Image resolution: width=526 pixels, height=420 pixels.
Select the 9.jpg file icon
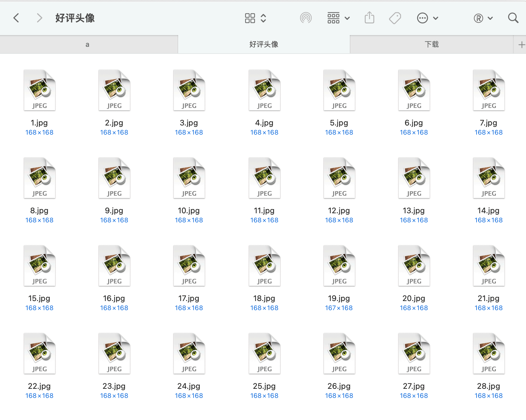[114, 178]
